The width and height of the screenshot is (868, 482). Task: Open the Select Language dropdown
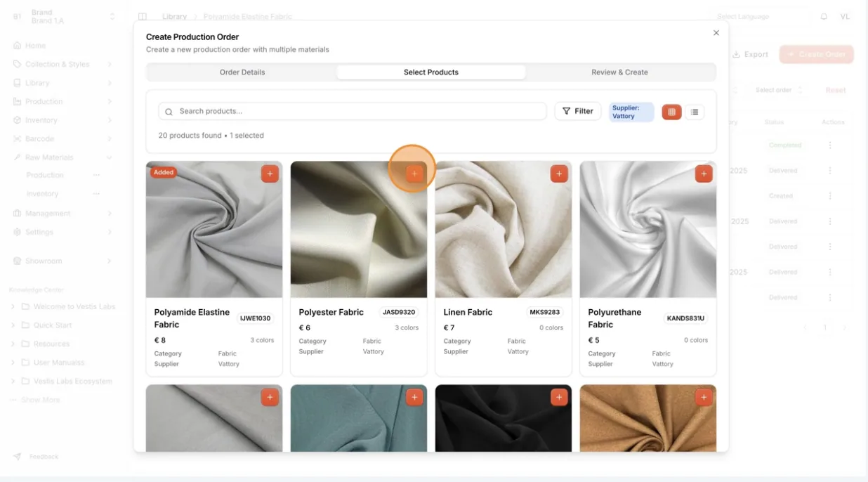click(761, 16)
